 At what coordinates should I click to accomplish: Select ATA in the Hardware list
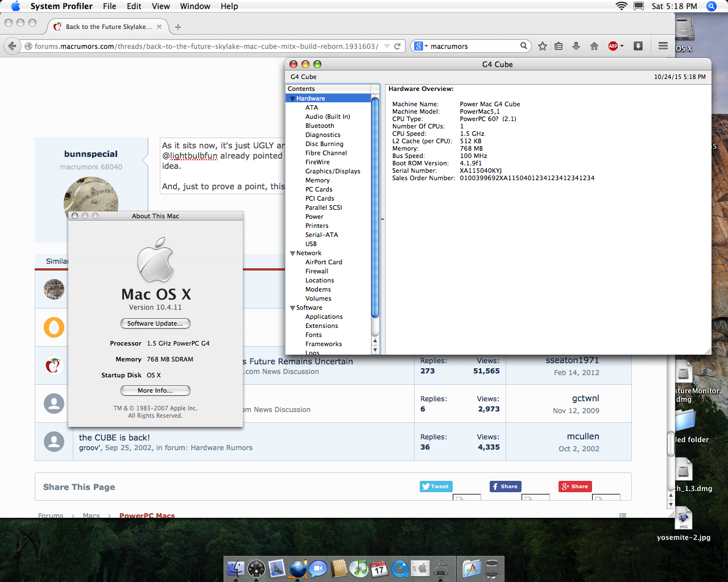pos(312,107)
